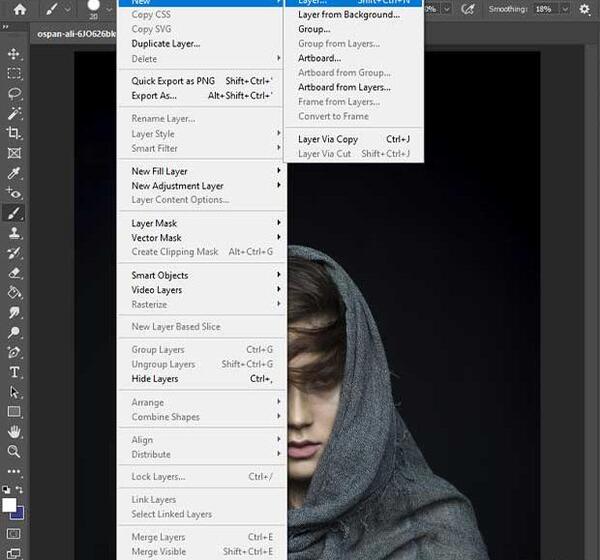Select the Crop tool
The width and height of the screenshot is (600, 560).
[x=14, y=133]
